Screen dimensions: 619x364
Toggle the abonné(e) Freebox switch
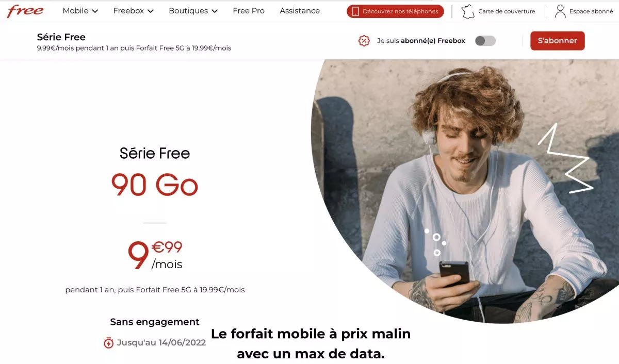[485, 41]
